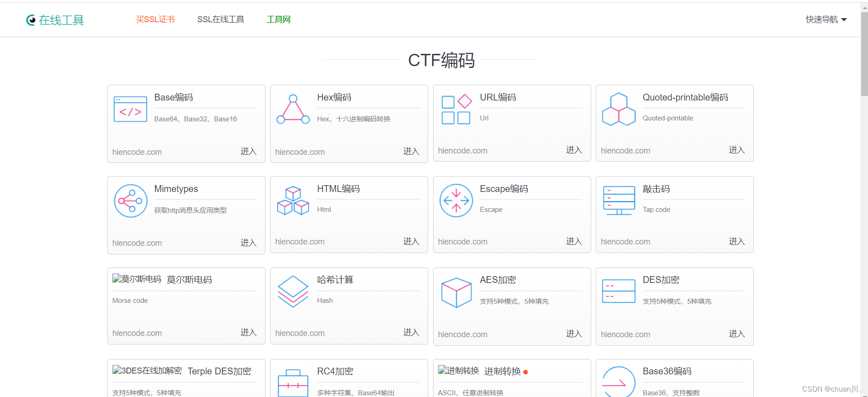Image resolution: width=868 pixels, height=397 pixels.
Task: Click 进入 on the Hex编码 card
Action: click(411, 151)
